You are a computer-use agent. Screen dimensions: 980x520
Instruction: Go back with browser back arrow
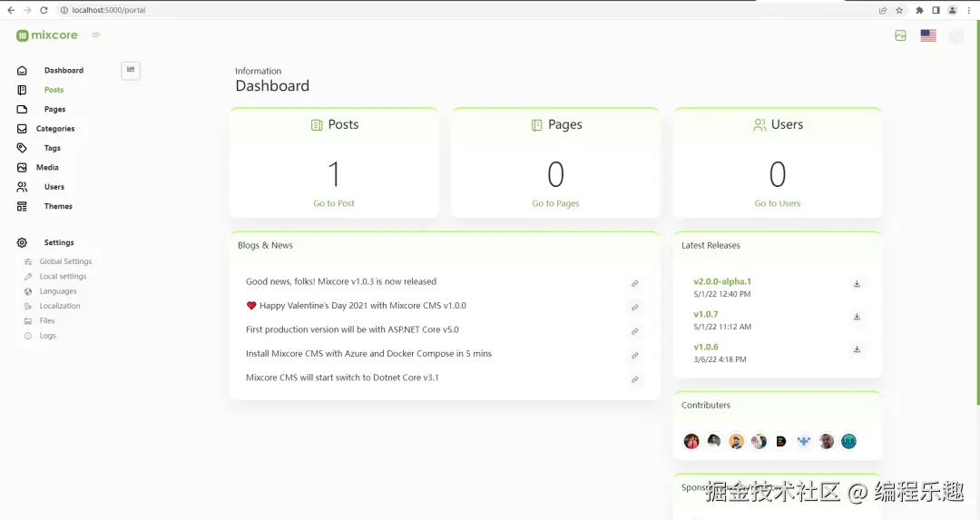pos(11,10)
